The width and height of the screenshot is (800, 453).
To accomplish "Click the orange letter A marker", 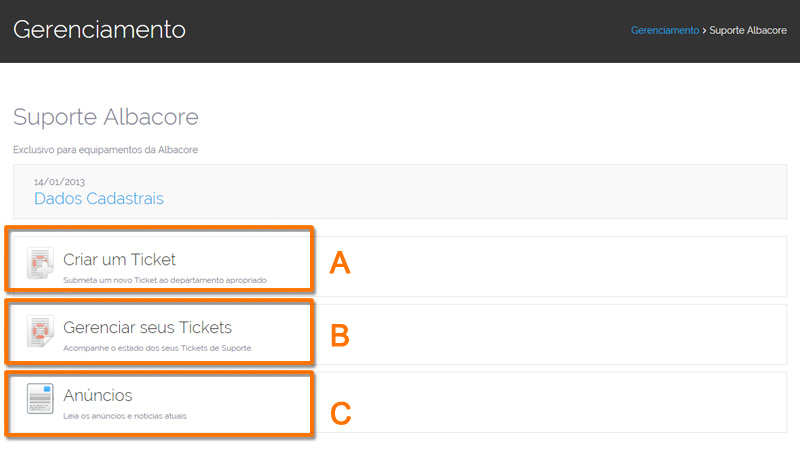I will [x=340, y=263].
